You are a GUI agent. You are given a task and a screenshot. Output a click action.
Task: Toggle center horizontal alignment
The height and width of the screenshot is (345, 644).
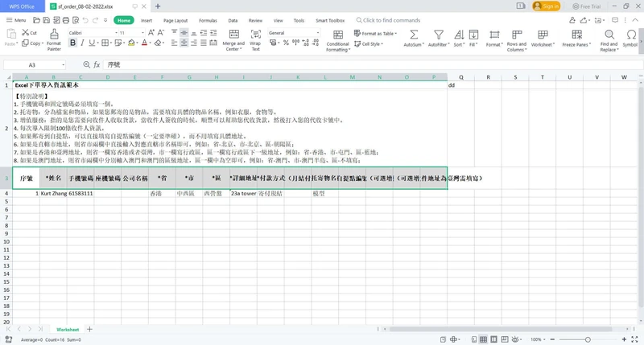pos(184,43)
